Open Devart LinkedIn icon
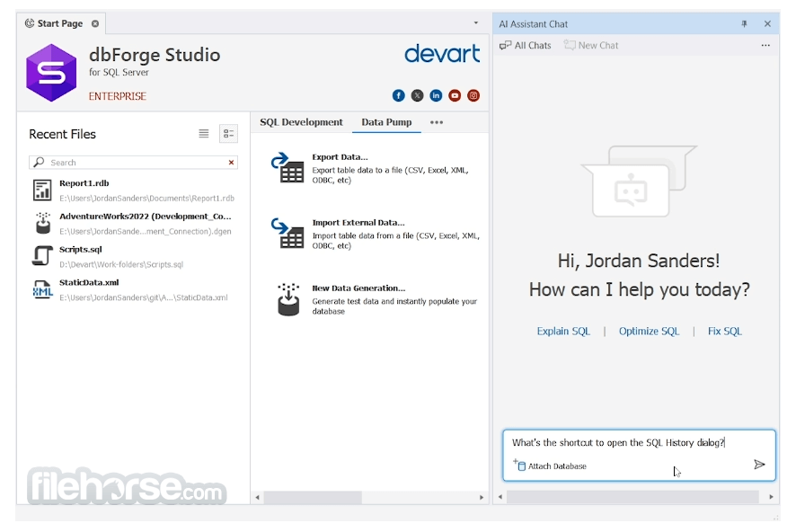 tap(436, 95)
